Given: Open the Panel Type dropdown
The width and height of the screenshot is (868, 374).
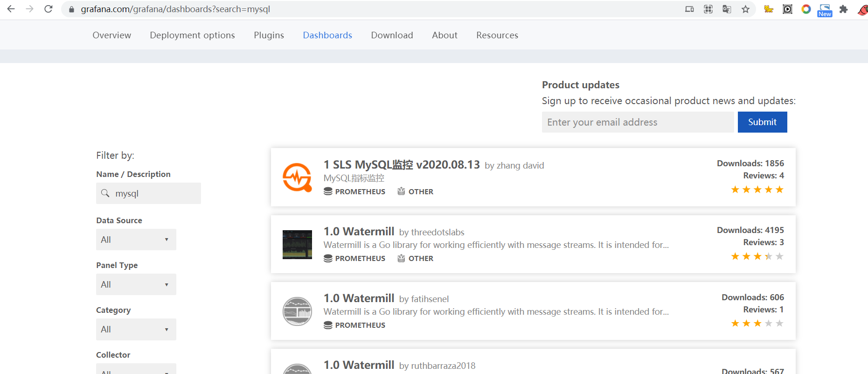Looking at the screenshot, I should 136,284.
